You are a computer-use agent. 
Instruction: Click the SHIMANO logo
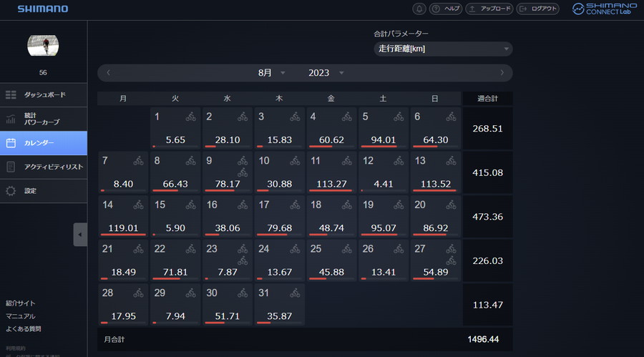pyautogui.click(x=43, y=9)
